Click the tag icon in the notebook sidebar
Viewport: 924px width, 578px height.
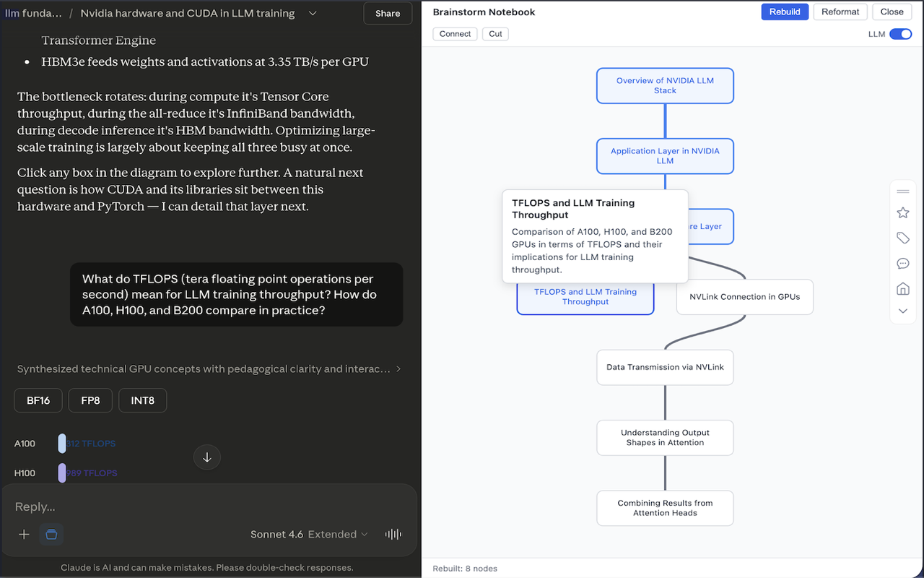(903, 238)
